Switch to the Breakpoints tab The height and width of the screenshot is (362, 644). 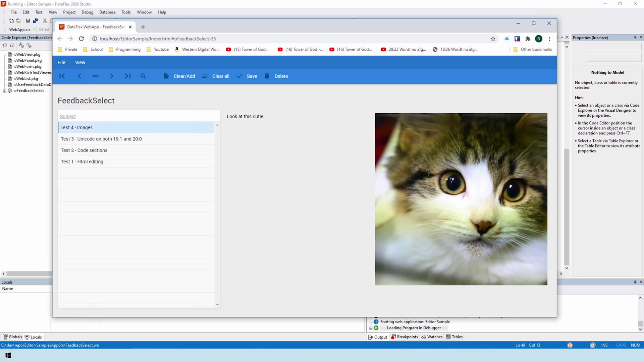(x=405, y=337)
